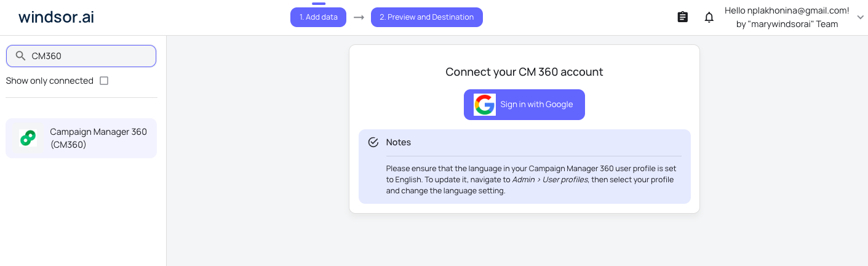The height and width of the screenshot is (266, 868).
Task: Click the Notes checkmark icon
Action: coord(373,142)
